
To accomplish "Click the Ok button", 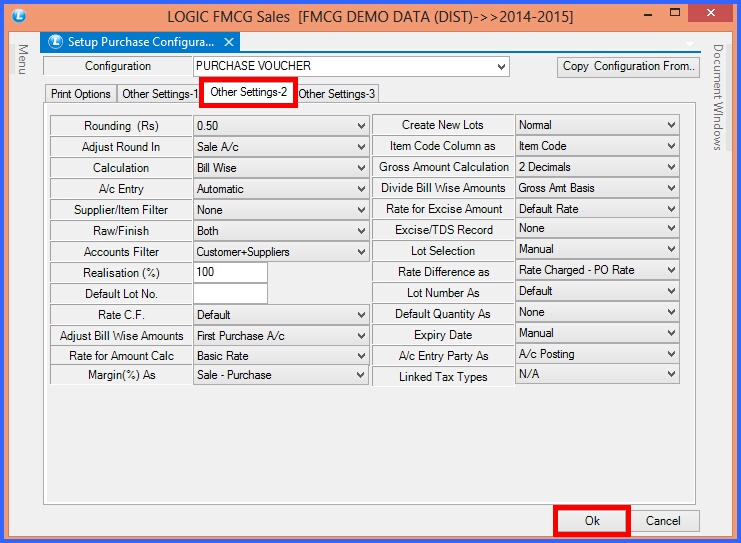I will [x=592, y=521].
